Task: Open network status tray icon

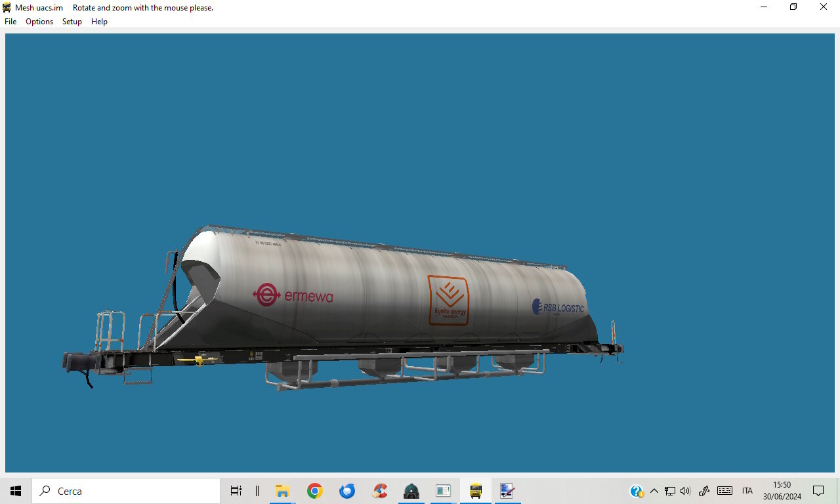Action: 670,491
